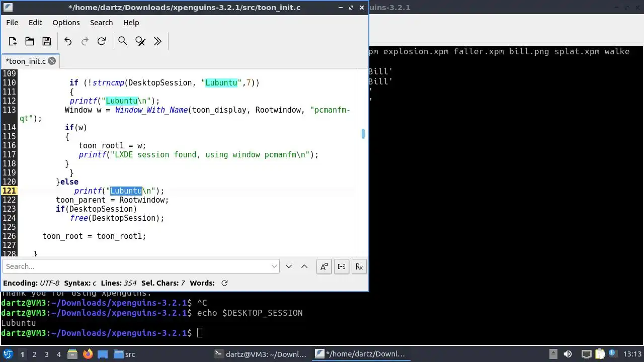This screenshot has width=644, height=362.
Task: Create a new document with toolbar icon
Action: point(13,41)
